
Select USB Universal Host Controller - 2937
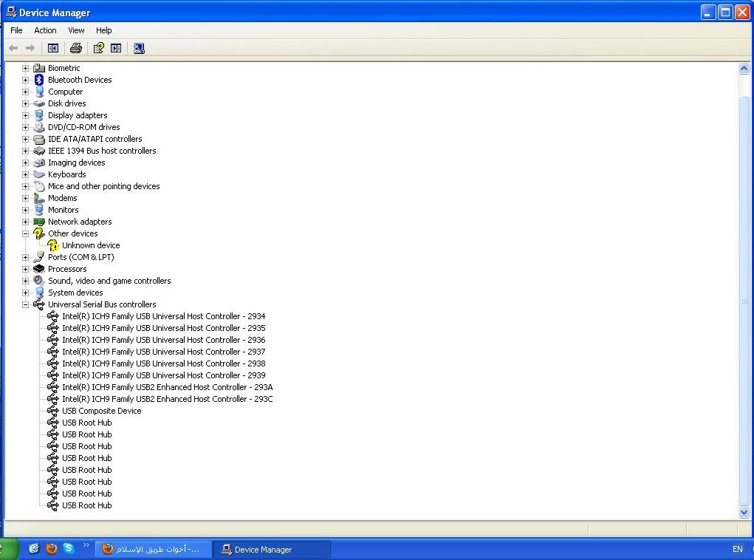tap(163, 352)
